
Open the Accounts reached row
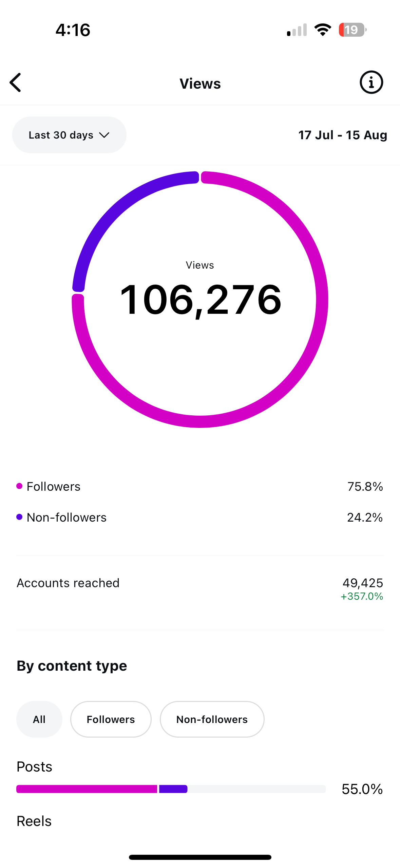[200, 589]
